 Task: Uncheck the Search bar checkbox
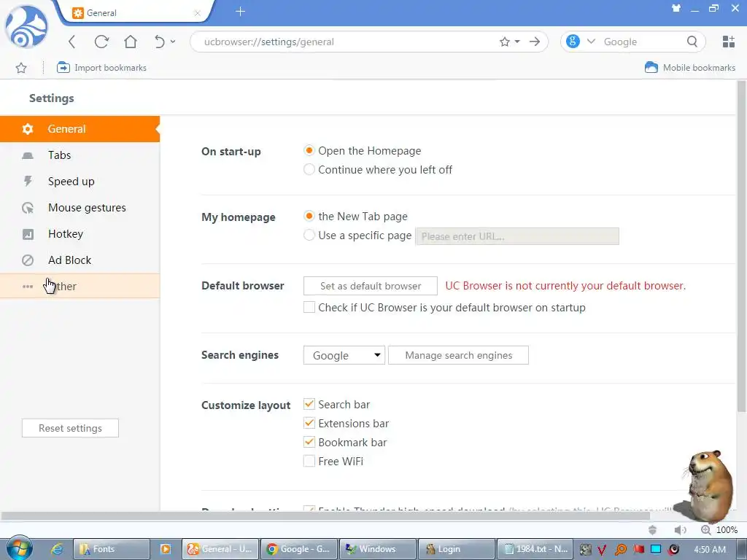click(x=309, y=404)
